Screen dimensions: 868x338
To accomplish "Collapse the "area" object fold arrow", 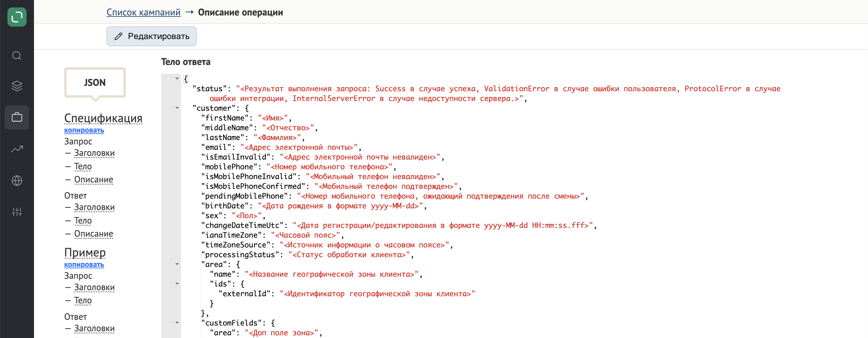I will [x=177, y=264].
